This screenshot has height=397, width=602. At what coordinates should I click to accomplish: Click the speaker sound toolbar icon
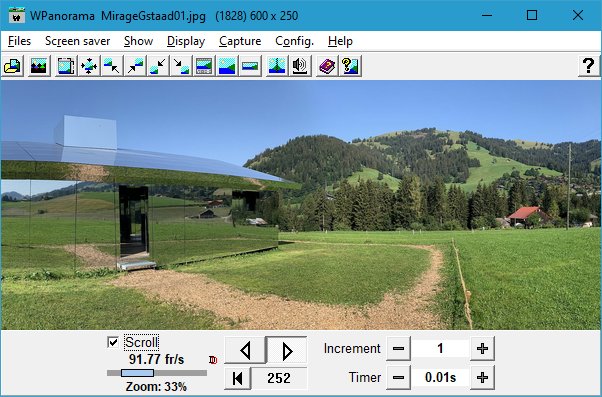tap(300, 66)
